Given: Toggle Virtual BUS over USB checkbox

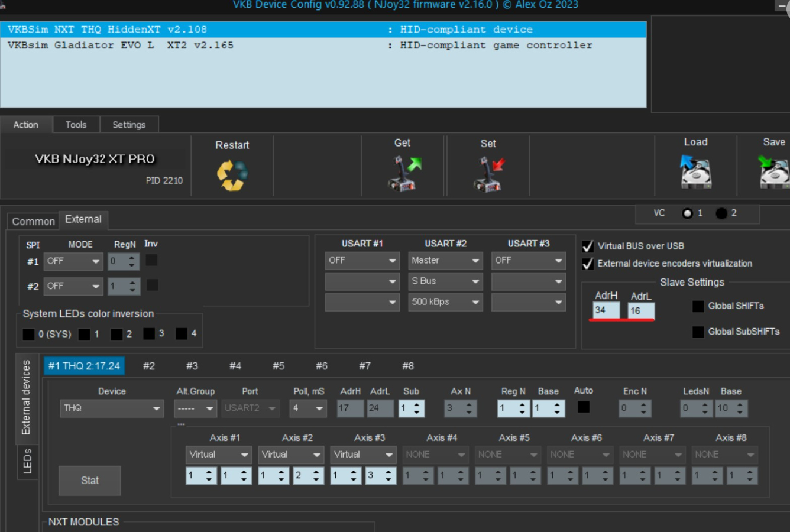Looking at the screenshot, I should [x=588, y=246].
